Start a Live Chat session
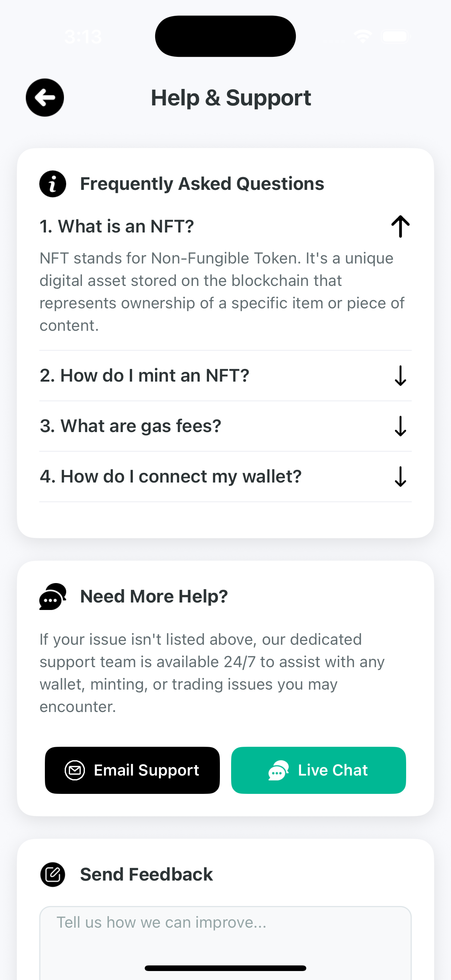 click(318, 770)
